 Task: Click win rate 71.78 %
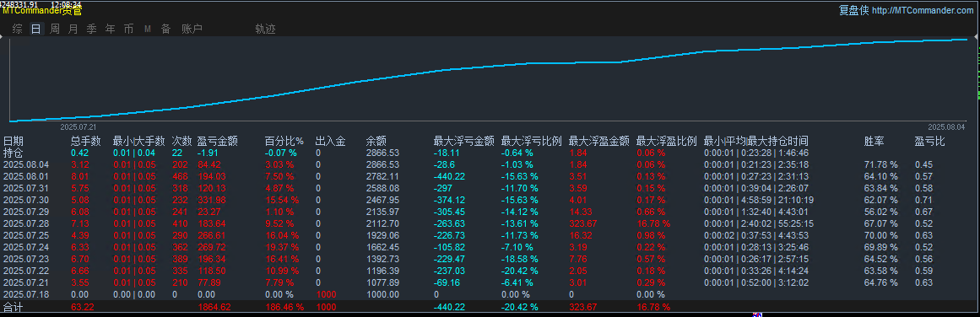880,164
